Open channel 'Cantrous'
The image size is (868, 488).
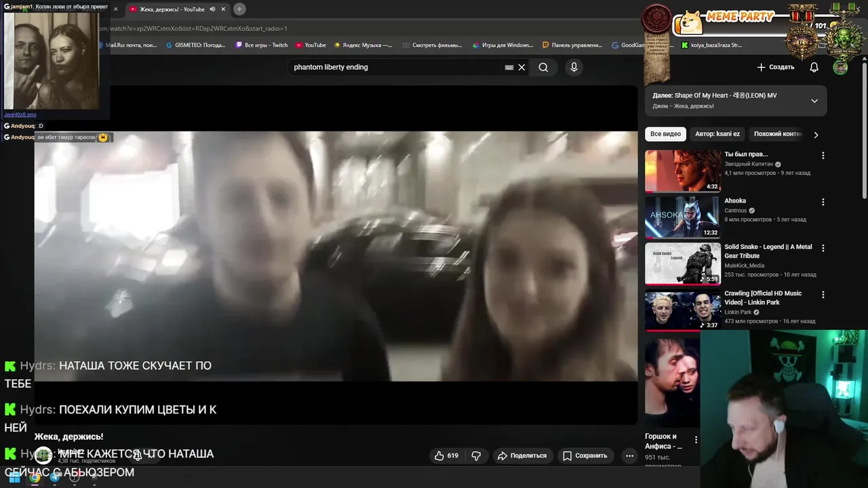[x=736, y=211]
